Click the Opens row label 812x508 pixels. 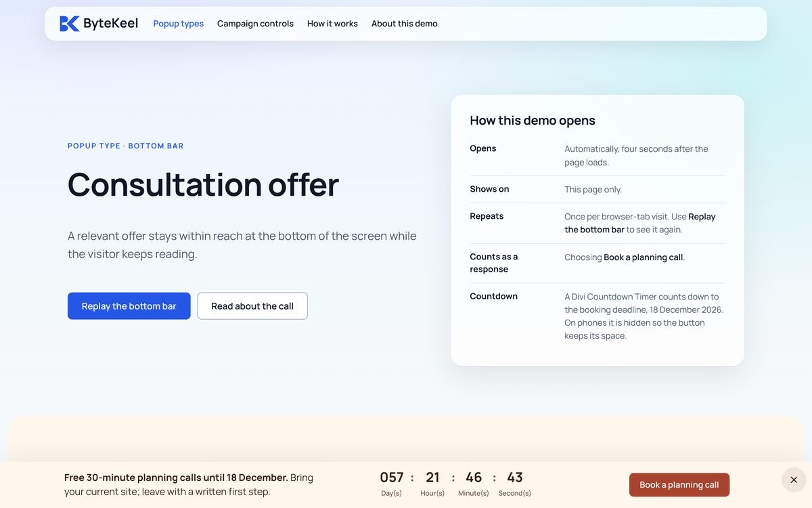click(x=483, y=148)
